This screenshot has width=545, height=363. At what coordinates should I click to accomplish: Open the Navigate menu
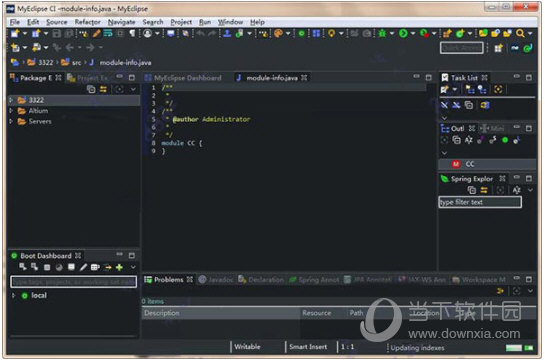point(121,22)
